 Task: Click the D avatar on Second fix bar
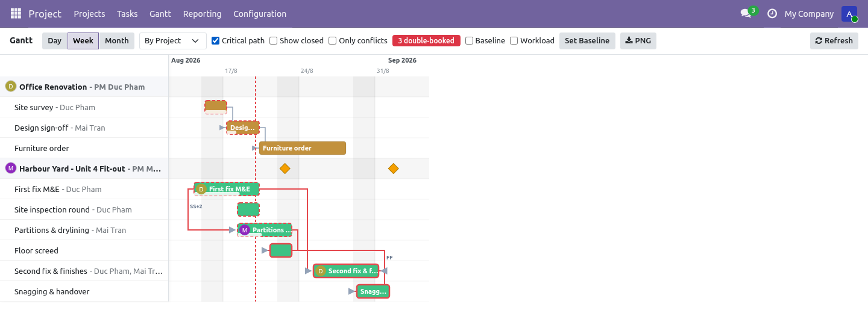(x=320, y=271)
